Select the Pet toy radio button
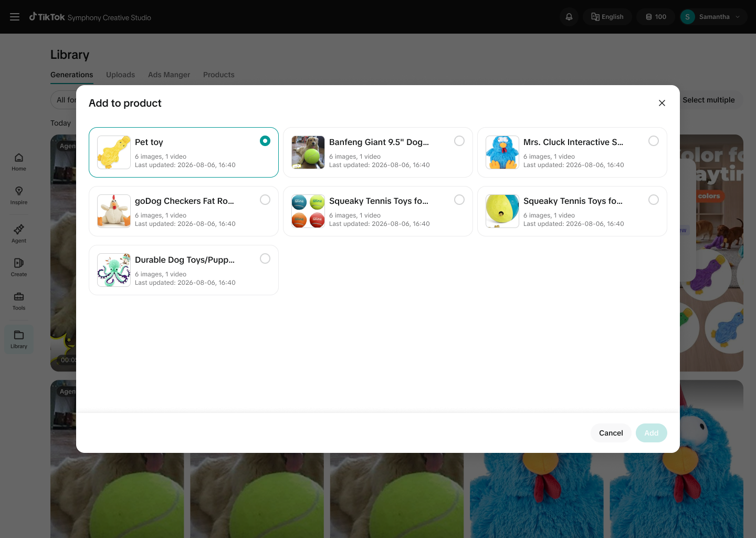Viewport: 756px width, 538px height. (265, 141)
